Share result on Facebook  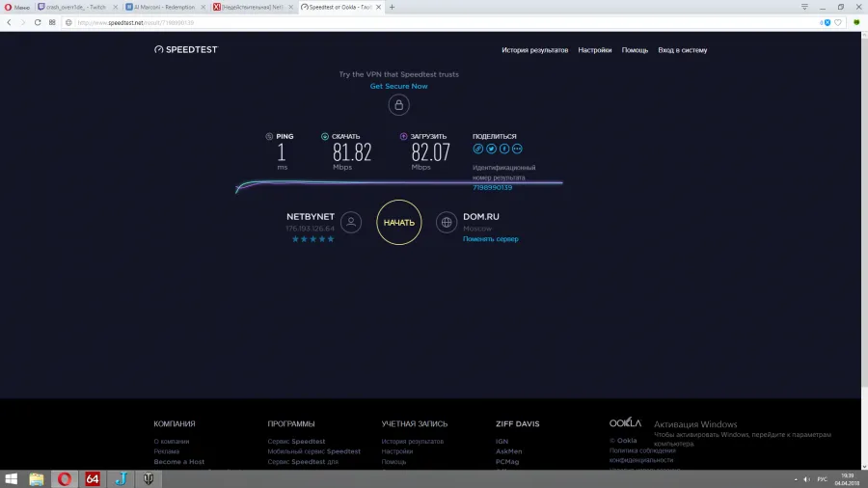(504, 149)
